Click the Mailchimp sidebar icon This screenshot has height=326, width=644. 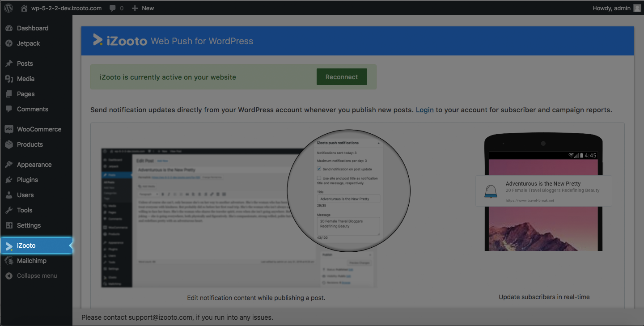9,261
